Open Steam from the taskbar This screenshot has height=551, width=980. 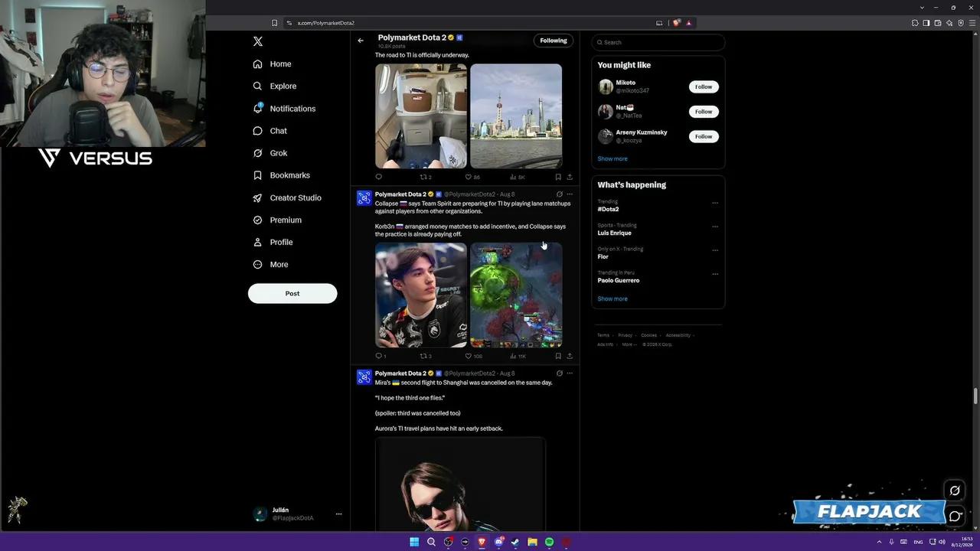click(x=515, y=542)
